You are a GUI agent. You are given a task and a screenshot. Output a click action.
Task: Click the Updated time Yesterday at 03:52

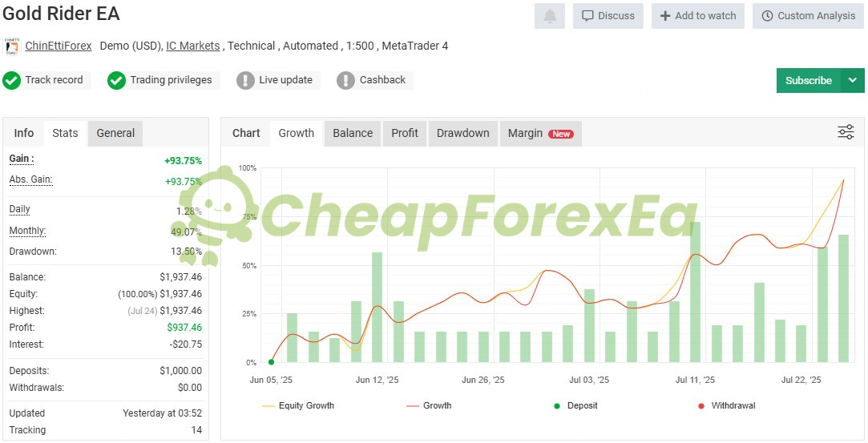click(162, 413)
